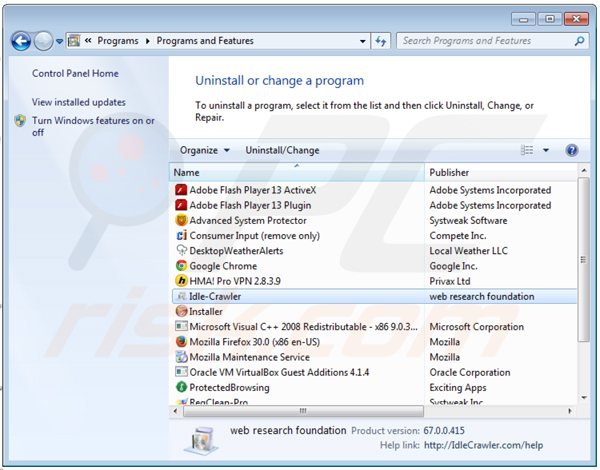Click Programs in the breadcrumb
This screenshot has height=470, width=600.
117,41
